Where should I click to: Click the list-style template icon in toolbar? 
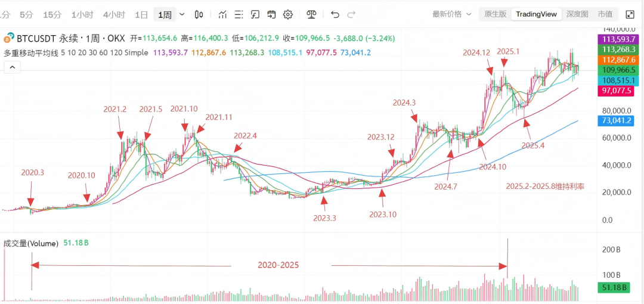pos(239,14)
